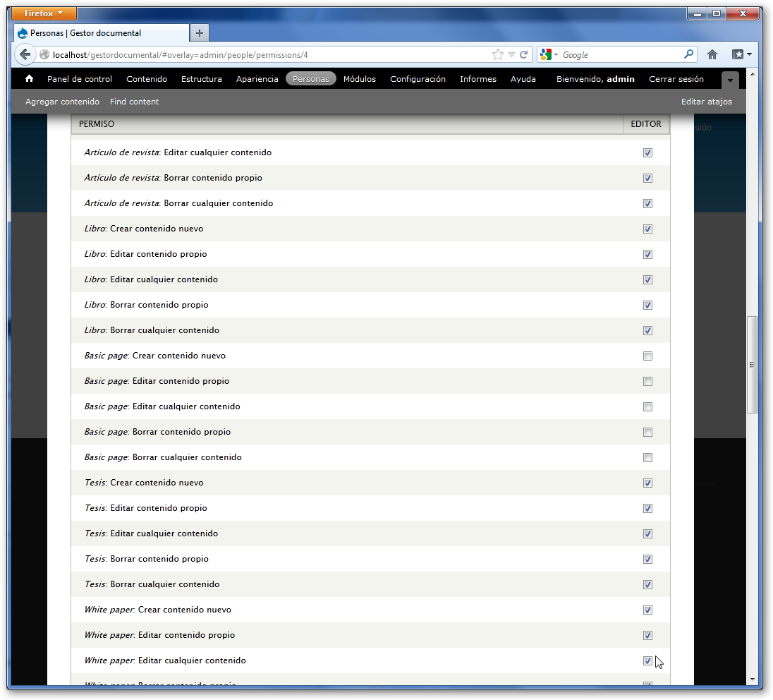The width and height of the screenshot is (773, 700).
Task: Enable Basic page: Crear contenido nuevo checkbox
Action: [647, 356]
